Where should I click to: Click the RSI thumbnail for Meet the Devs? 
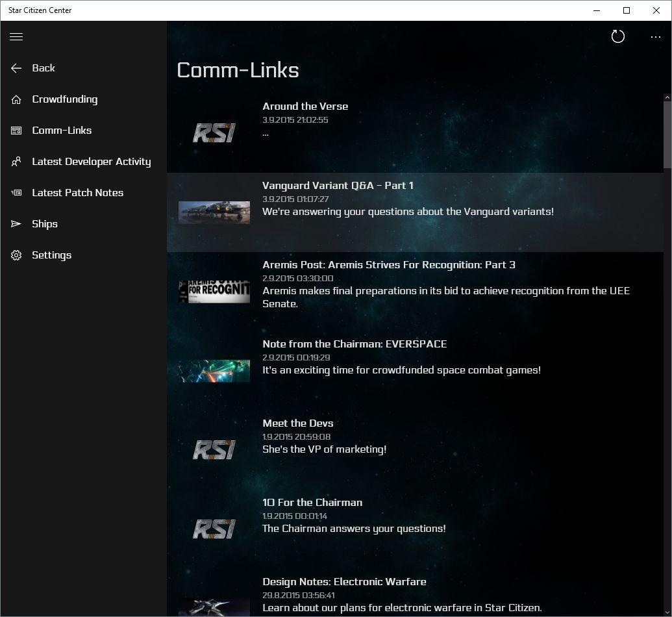coord(214,450)
